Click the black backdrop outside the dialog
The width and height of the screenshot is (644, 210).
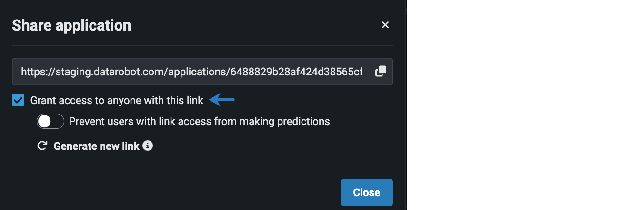pyautogui.click(x=524, y=105)
